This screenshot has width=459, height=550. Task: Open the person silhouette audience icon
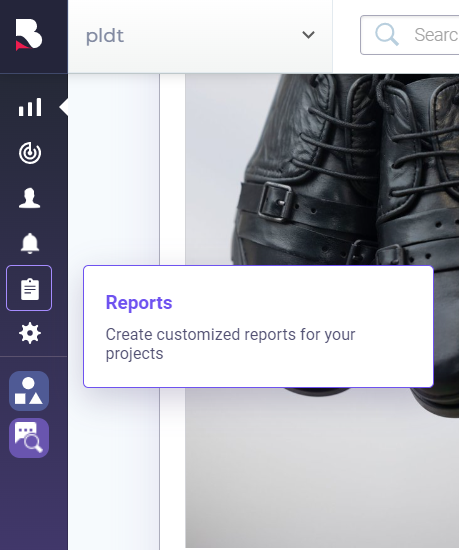point(29,198)
